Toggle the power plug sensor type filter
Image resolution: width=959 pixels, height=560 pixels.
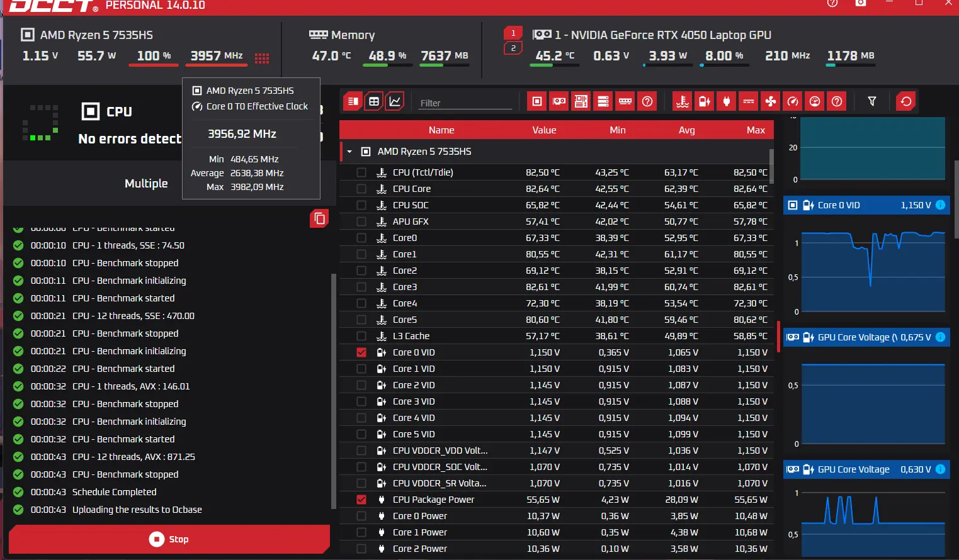[727, 101]
